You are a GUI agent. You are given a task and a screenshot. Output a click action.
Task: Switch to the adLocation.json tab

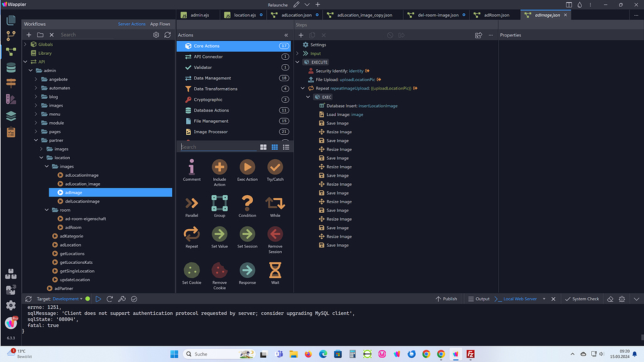pyautogui.click(x=295, y=14)
